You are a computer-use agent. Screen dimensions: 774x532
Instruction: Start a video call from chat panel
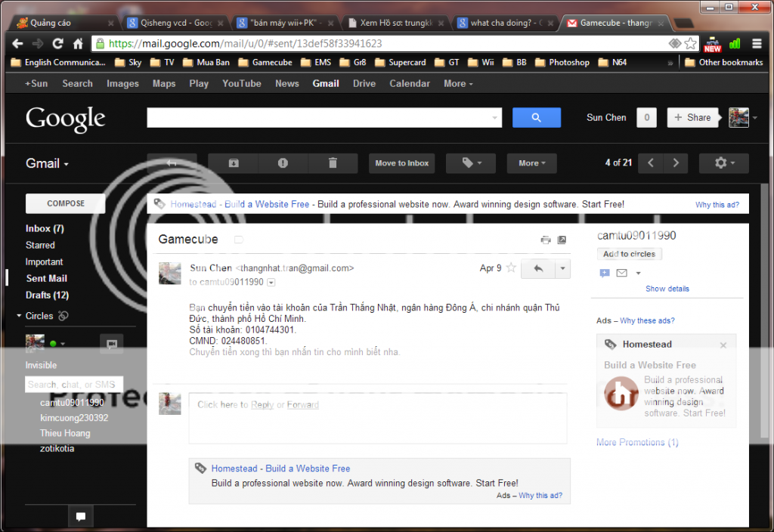(112, 344)
